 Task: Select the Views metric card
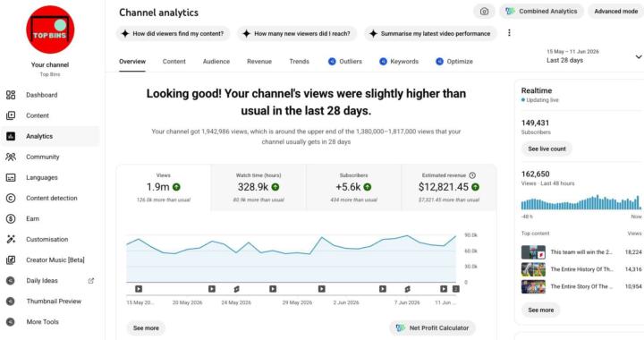(164, 188)
